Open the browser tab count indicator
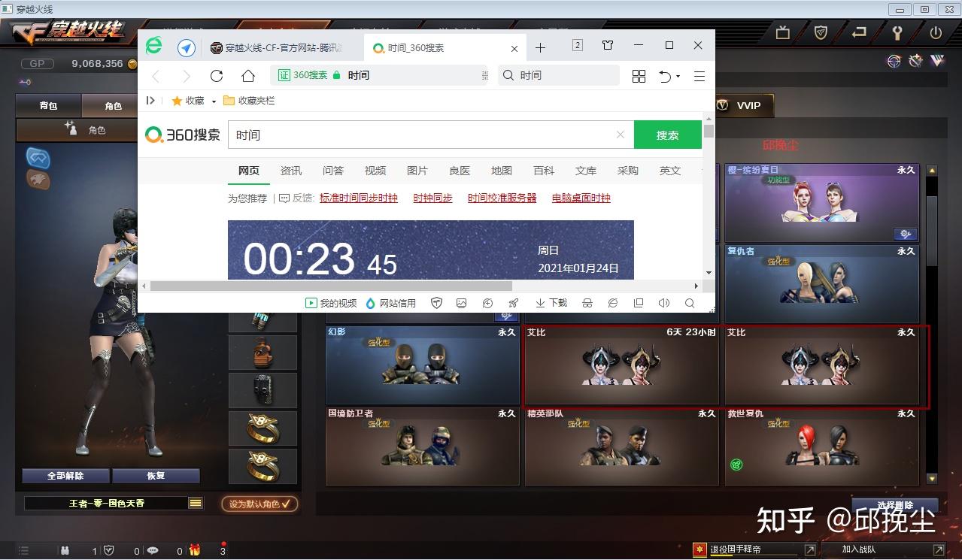Screen dimensions: 962x560 click(x=578, y=45)
